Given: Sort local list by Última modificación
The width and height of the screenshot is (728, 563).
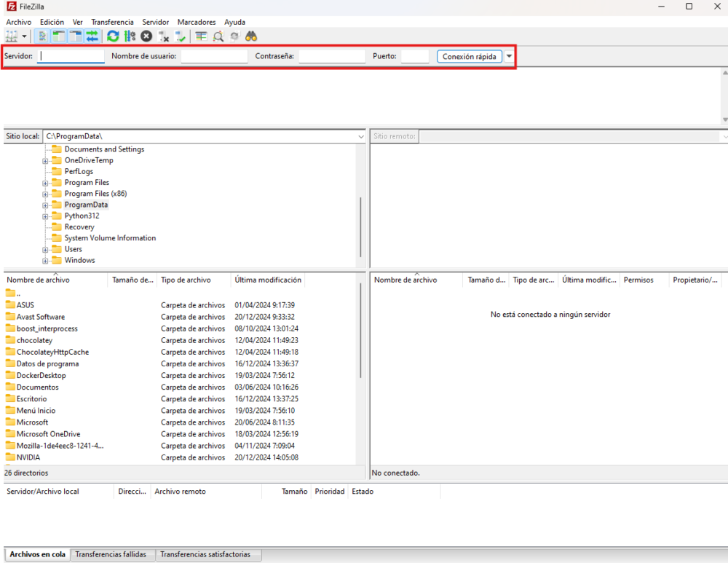Looking at the screenshot, I should tap(268, 280).
